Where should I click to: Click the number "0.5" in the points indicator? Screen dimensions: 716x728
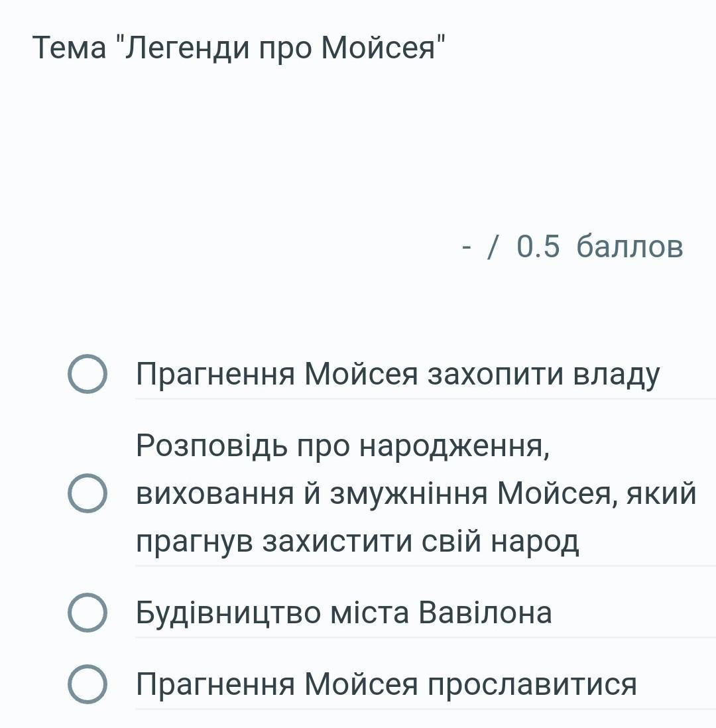(538, 245)
